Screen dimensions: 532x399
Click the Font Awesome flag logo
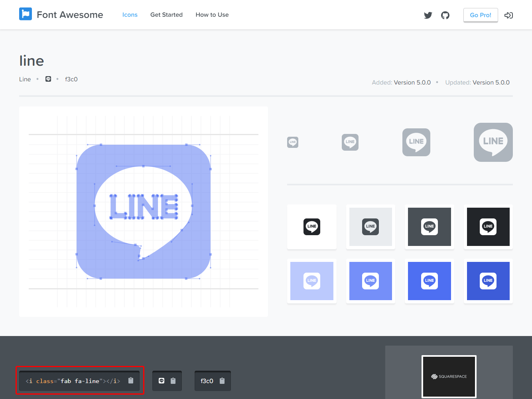pyautogui.click(x=26, y=14)
